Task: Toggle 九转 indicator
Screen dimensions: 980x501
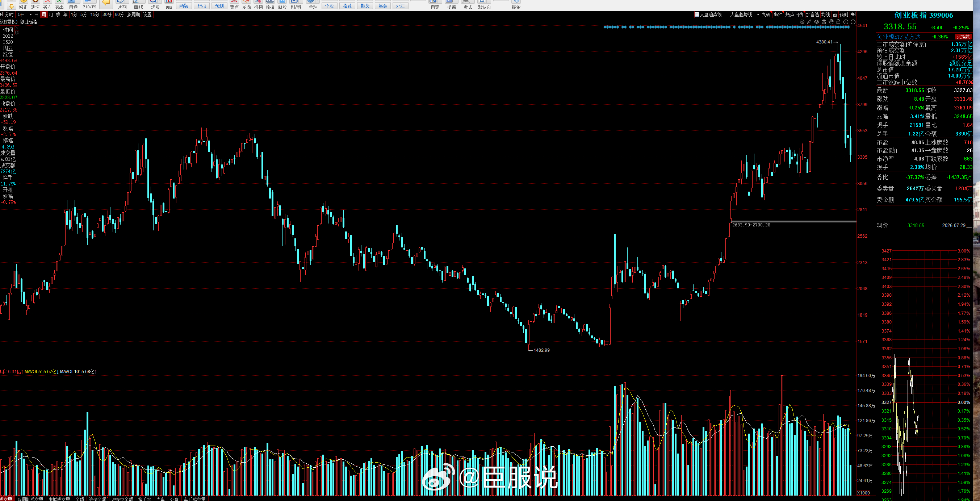Action: 766,14
